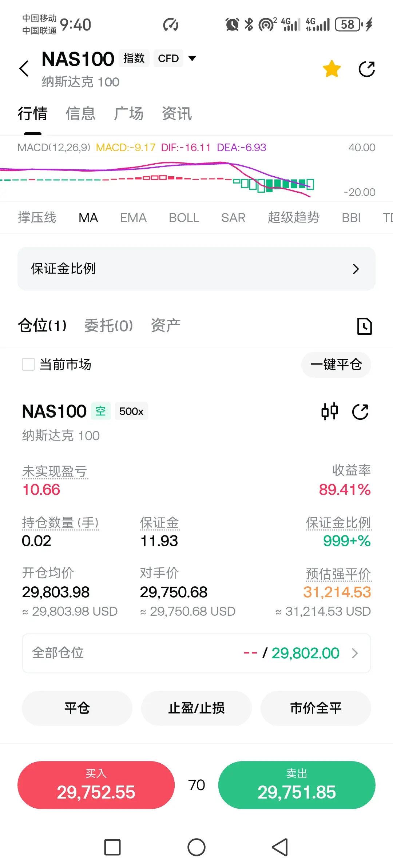Tap the 指数 tag next to NAS100
Image resolution: width=393 pixels, height=868 pixels.
click(x=134, y=58)
